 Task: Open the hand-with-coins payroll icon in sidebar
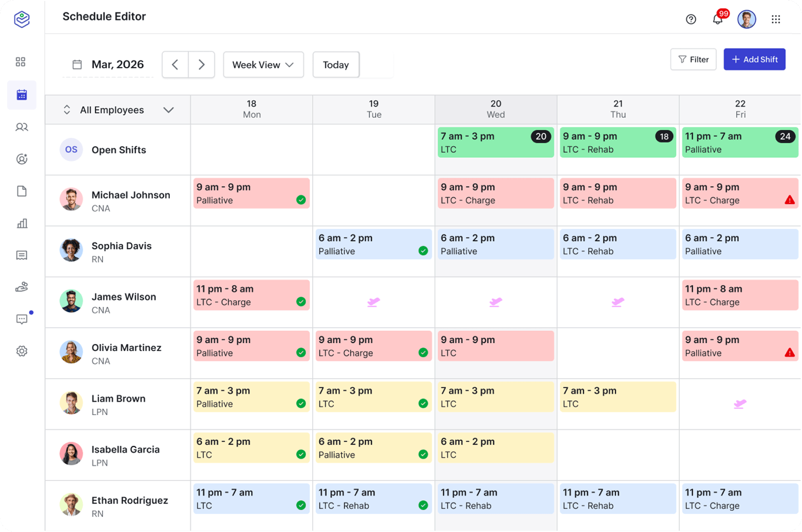pyautogui.click(x=22, y=287)
